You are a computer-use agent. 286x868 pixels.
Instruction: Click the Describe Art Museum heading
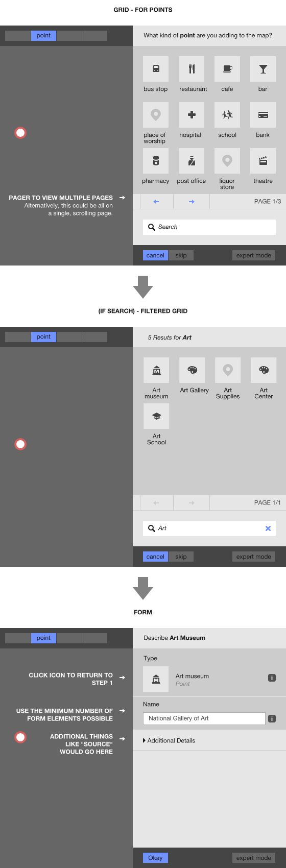click(174, 638)
